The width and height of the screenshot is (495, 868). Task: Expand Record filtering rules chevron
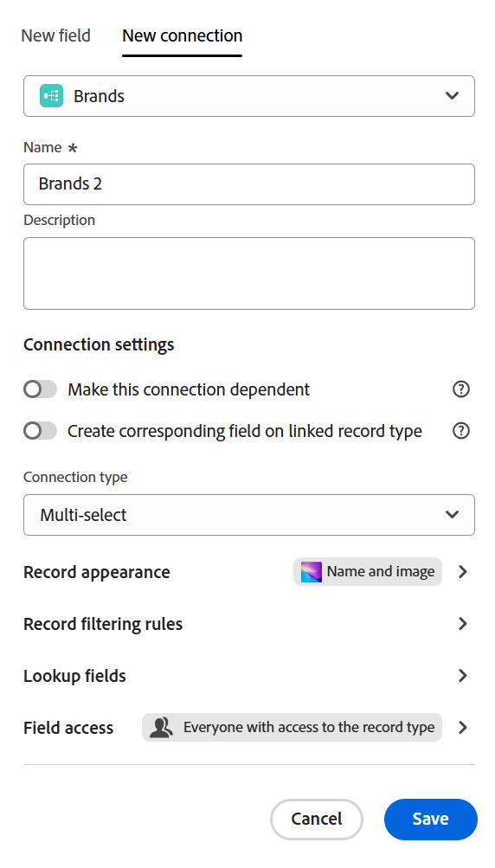463,624
